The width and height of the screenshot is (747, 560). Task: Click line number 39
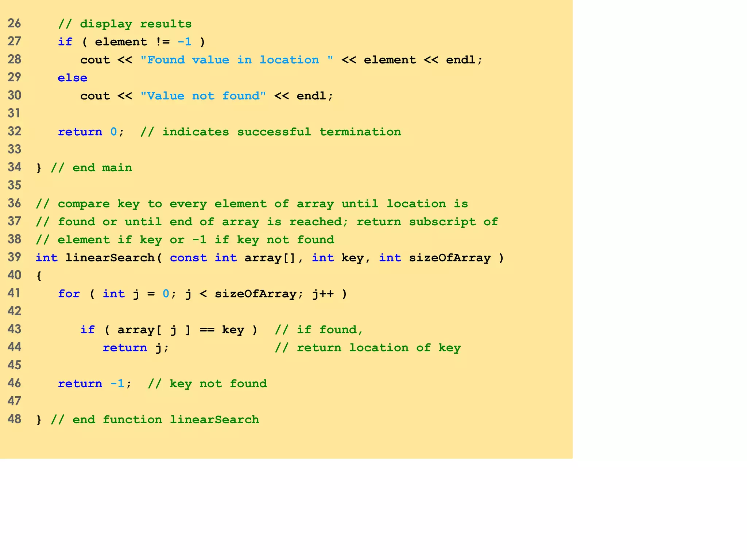tap(14, 257)
